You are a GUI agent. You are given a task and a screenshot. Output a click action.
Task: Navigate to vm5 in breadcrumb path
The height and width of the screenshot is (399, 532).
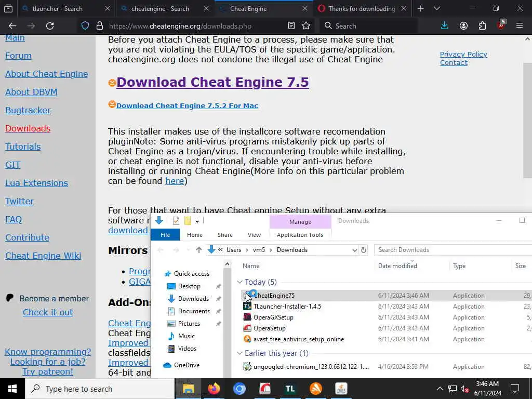coord(259,250)
